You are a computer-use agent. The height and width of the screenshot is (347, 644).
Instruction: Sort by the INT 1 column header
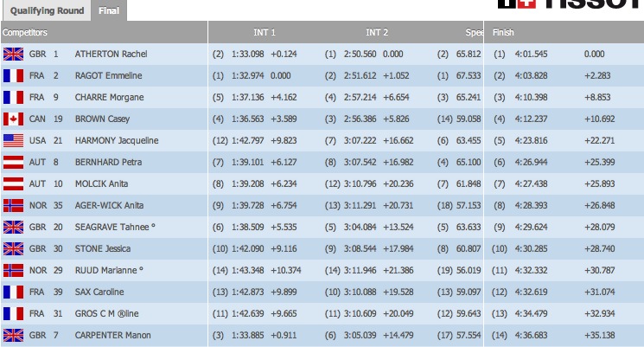click(265, 32)
